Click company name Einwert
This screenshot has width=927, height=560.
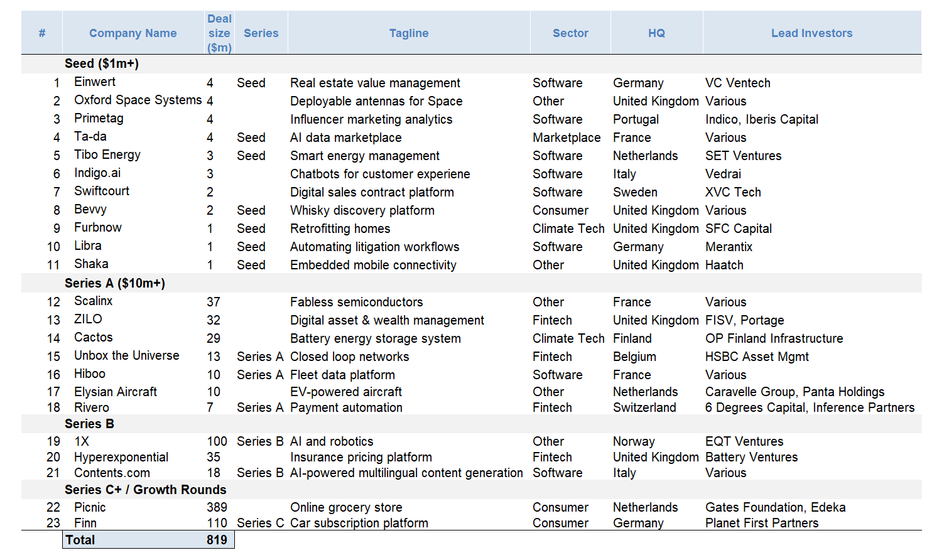pyautogui.click(x=95, y=82)
